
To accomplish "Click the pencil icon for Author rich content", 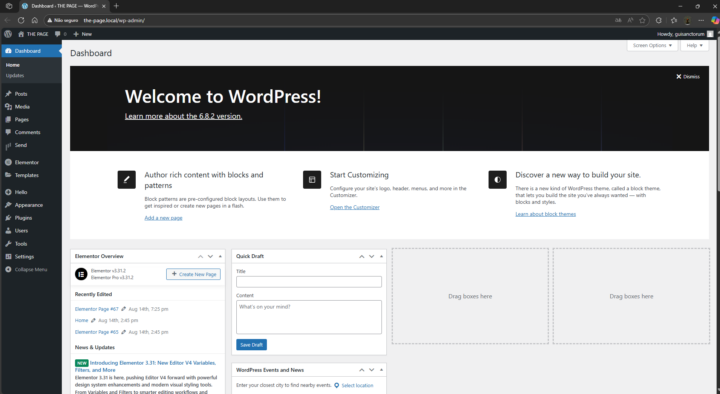I will pos(126,180).
